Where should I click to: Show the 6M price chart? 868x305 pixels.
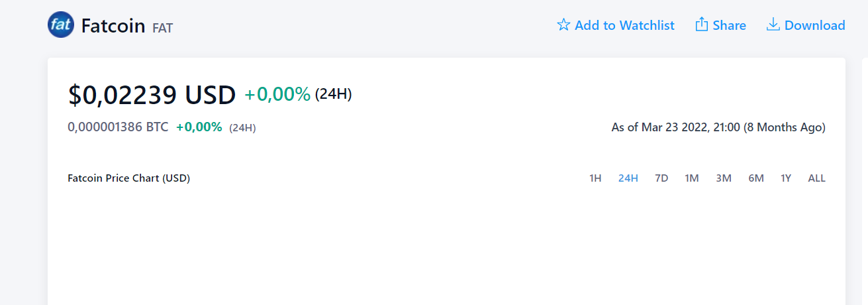[756, 178]
